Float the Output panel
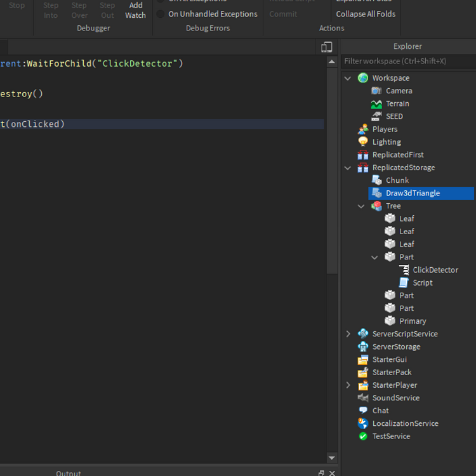 click(x=321, y=473)
